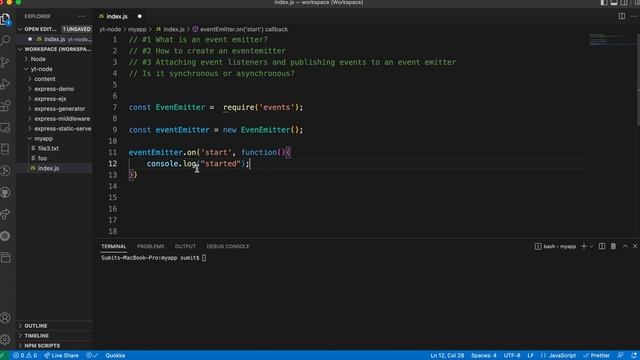Change encoding via UTF-8 status item

point(512,356)
